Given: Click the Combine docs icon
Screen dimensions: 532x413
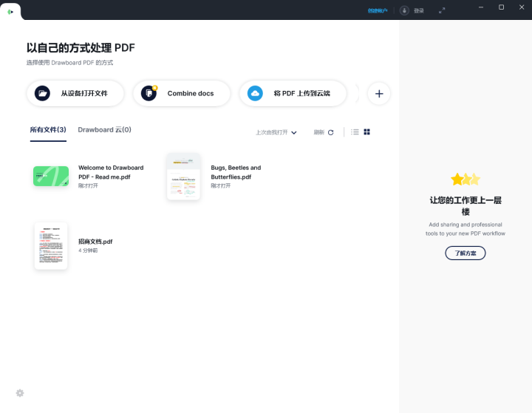Looking at the screenshot, I should coord(149,93).
